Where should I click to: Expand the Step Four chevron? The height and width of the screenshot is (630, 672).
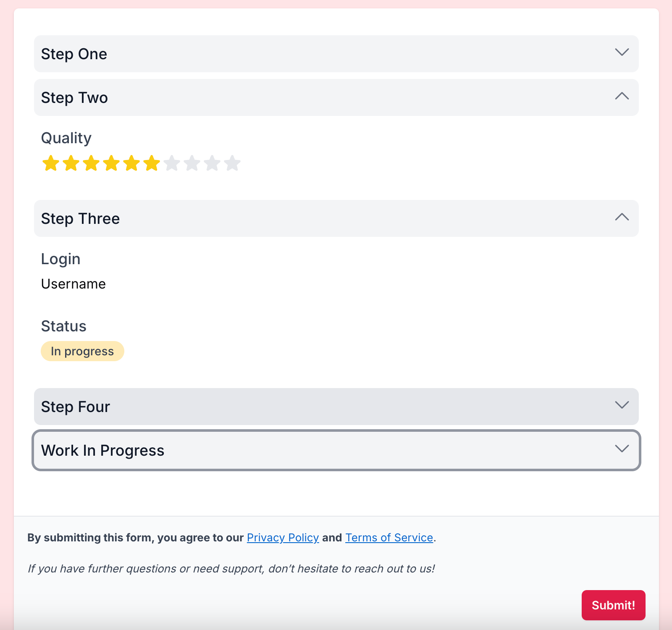tap(622, 405)
